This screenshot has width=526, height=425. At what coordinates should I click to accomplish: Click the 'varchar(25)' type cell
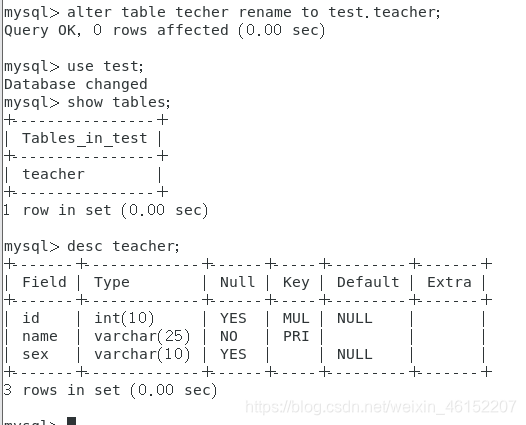tap(142, 336)
